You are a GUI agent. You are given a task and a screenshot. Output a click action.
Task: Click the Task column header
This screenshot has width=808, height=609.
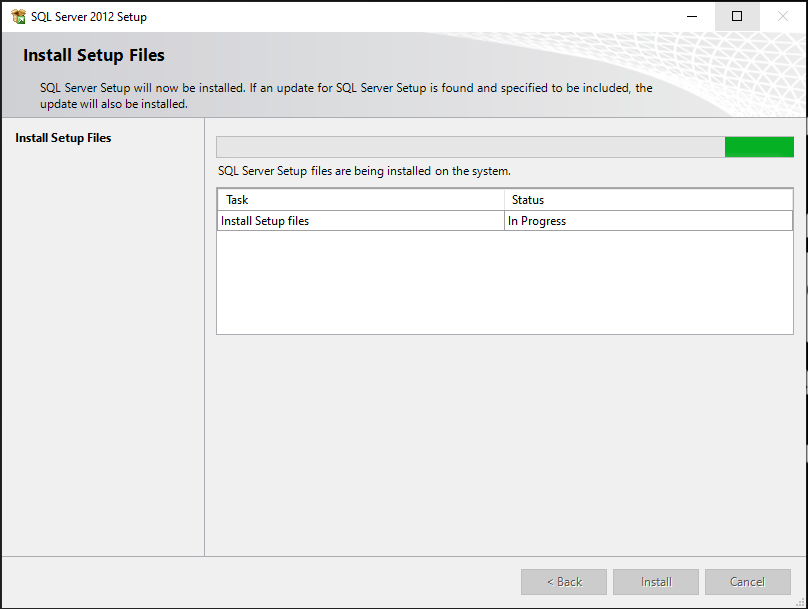361,199
